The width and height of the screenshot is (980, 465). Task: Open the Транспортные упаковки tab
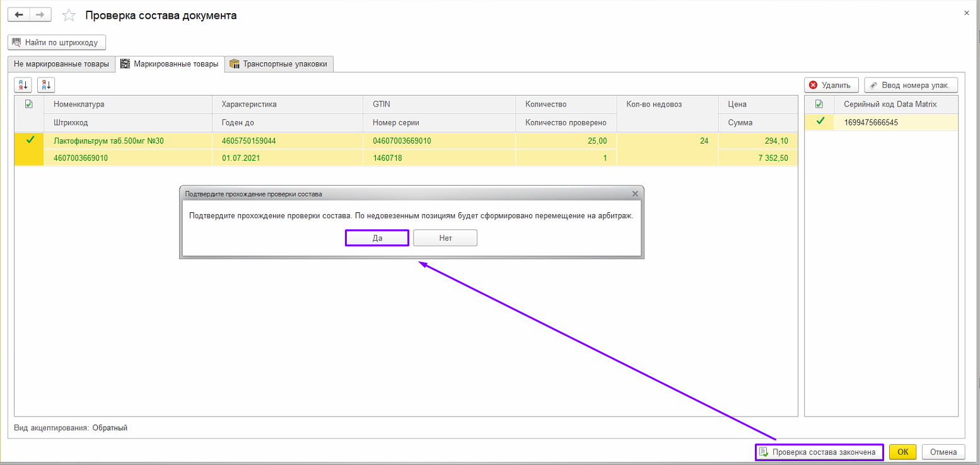[x=279, y=64]
